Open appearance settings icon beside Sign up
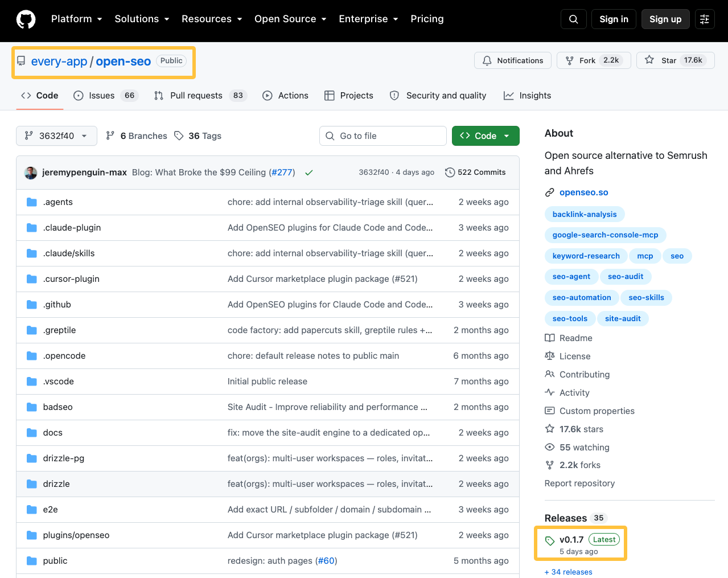The height and width of the screenshot is (578, 728). pos(704,19)
